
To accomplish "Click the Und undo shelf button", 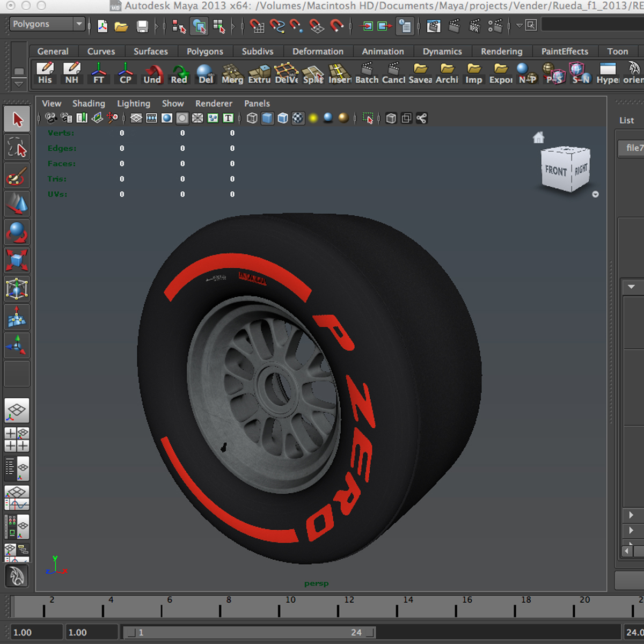I will 152,74.
